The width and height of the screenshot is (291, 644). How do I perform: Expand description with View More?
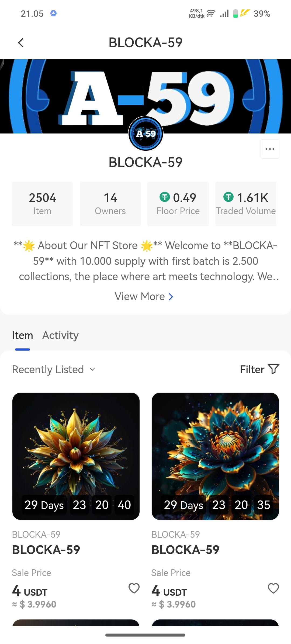click(144, 297)
